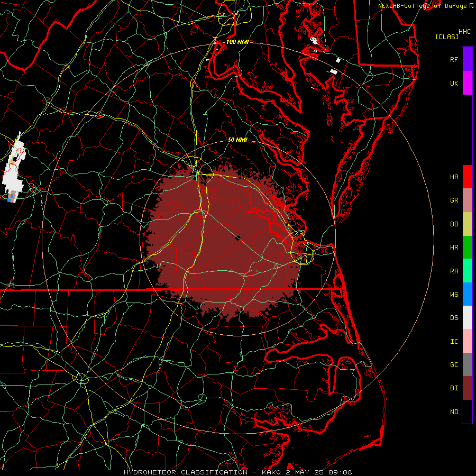Select the BD yellow legend block
Screen dimensions: 476x476
point(467,224)
